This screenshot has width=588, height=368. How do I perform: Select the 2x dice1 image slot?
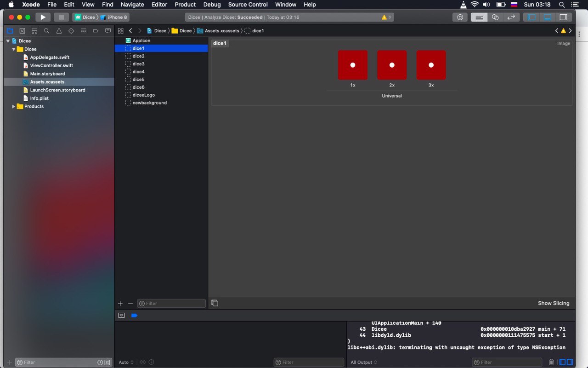click(392, 65)
